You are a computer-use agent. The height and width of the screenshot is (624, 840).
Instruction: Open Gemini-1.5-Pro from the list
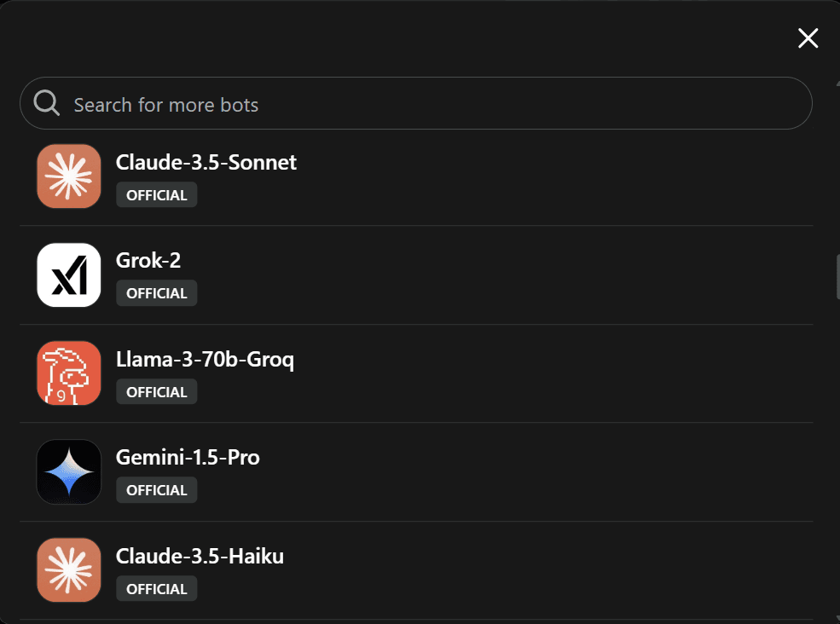pyautogui.click(x=188, y=458)
